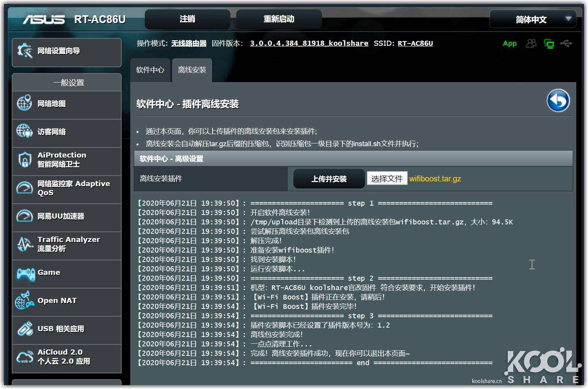Click the log line 一点点清理工作...
The width and height of the screenshot is (588, 389).
coord(224,344)
